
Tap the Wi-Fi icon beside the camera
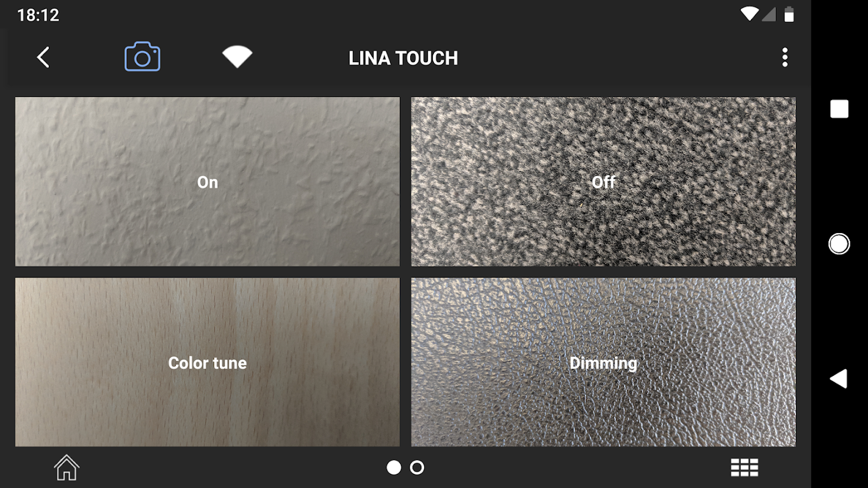click(237, 57)
